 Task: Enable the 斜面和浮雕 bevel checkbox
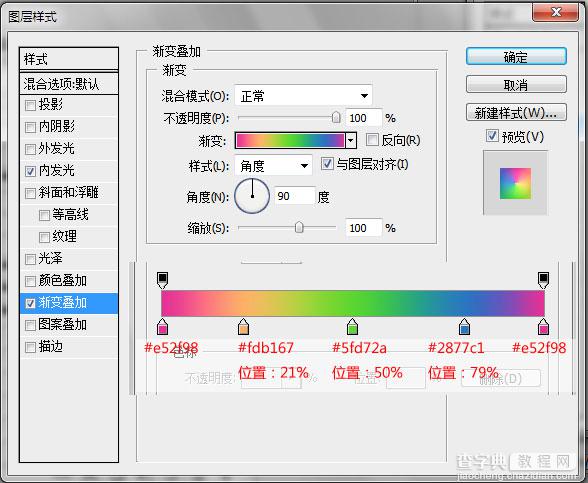point(30,194)
